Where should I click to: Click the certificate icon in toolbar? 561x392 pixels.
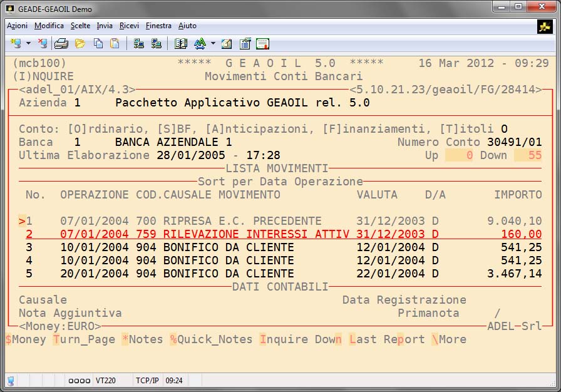(262, 44)
